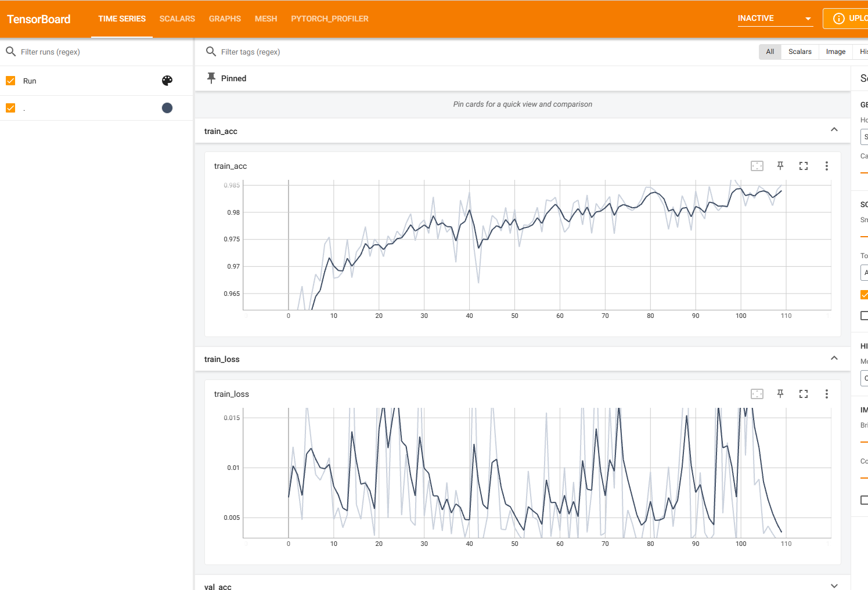Pin the train_loss card
Image resolution: width=868 pixels, height=590 pixels.
[x=780, y=394]
